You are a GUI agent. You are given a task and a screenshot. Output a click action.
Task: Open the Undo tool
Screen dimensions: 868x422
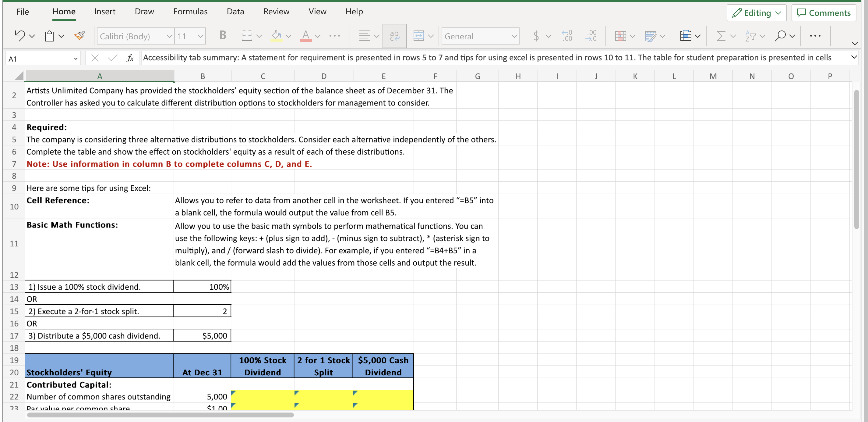pyautogui.click(x=20, y=35)
